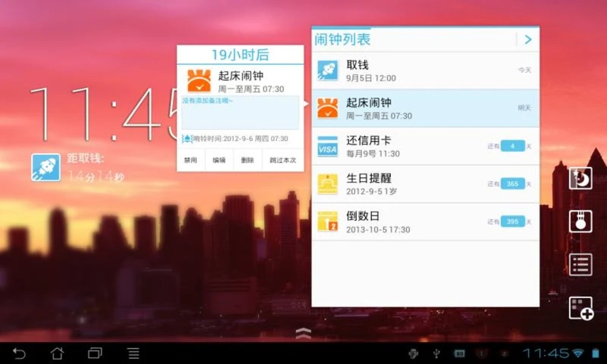Tap 跳过本次 to skip this alarm

coord(283,160)
